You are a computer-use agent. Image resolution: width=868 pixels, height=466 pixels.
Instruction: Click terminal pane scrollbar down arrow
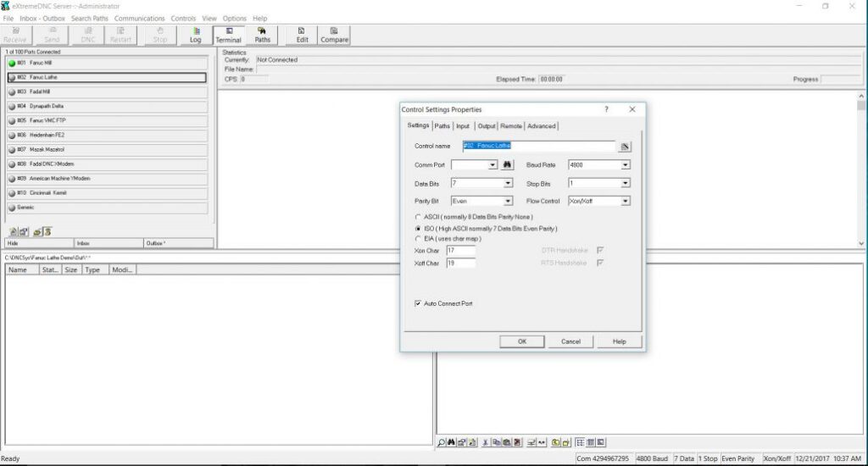coord(861,243)
